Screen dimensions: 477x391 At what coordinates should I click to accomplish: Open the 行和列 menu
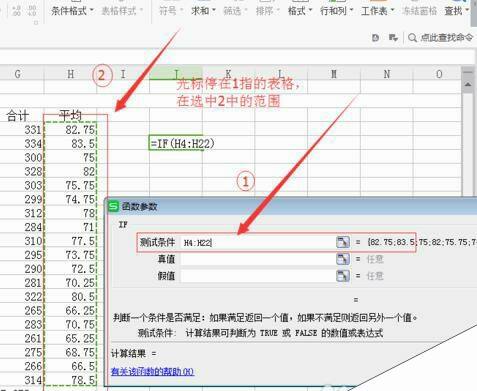click(x=337, y=11)
